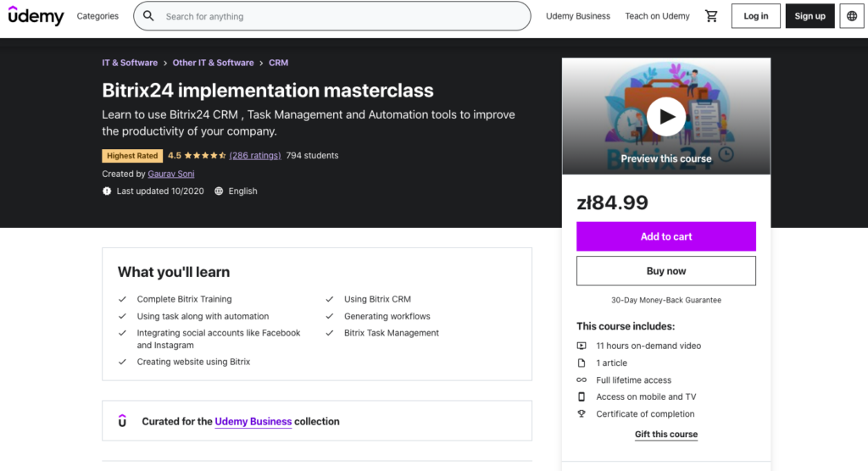Open Udemy Business in the header

(577, 16)
